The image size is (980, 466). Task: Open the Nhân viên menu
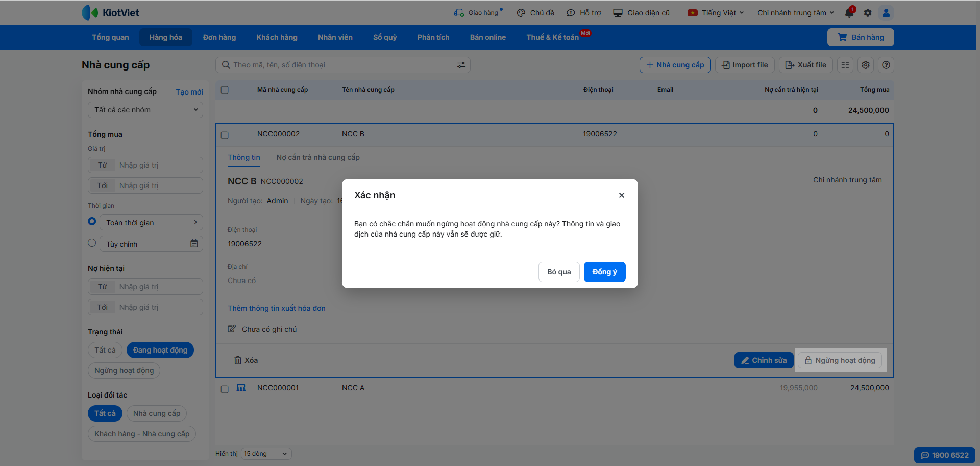(x=335, y=37)
